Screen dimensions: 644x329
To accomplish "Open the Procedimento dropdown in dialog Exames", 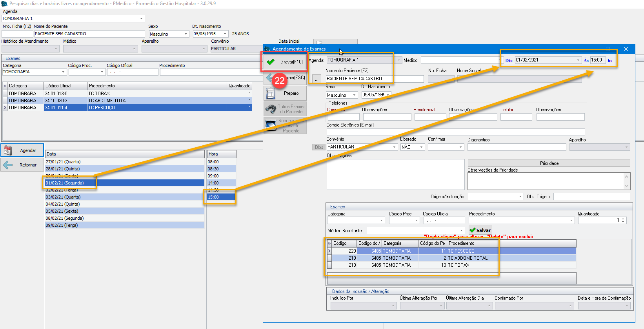I will (x=571, y=221).
